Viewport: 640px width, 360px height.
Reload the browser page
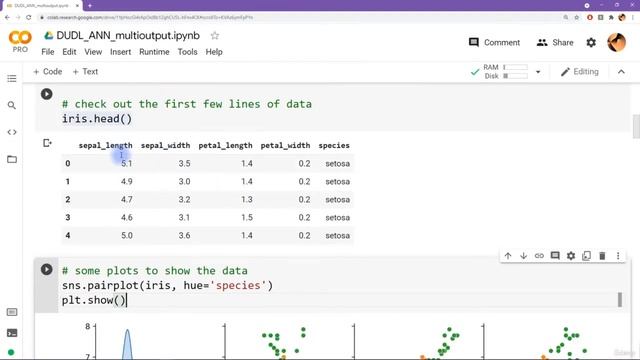point(28,18)
